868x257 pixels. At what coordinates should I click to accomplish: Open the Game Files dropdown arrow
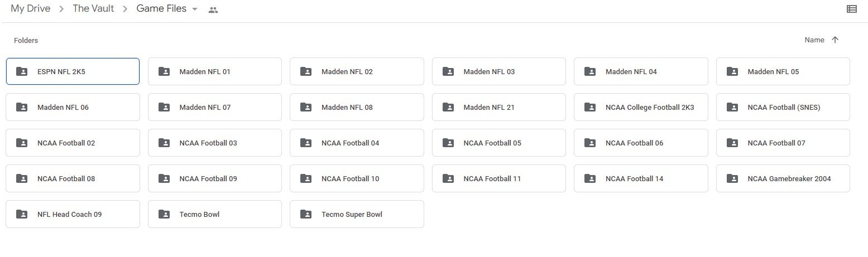(195, 9)
